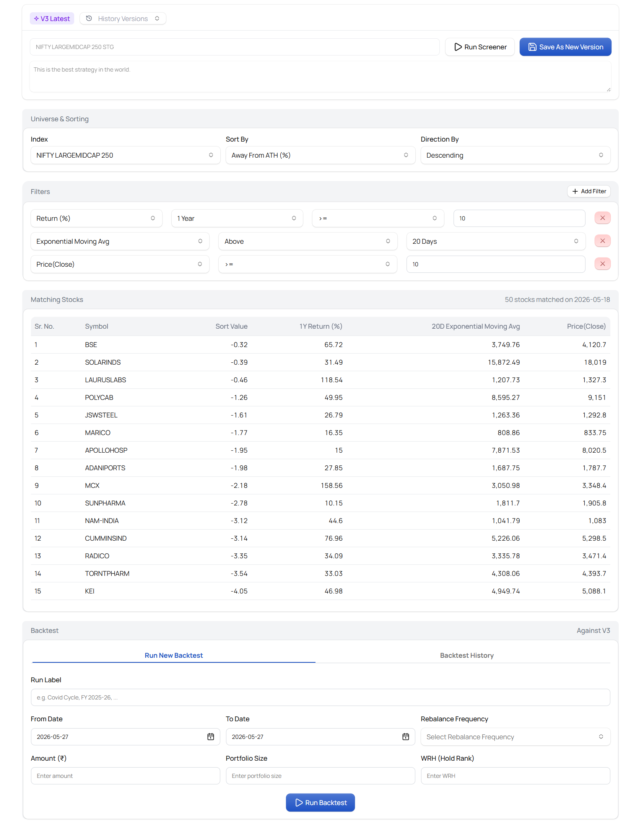The height and width of the screenshot is (833, 644).
Task: Remove the Exponential Moving Avg filter
Action: (602, 241)
